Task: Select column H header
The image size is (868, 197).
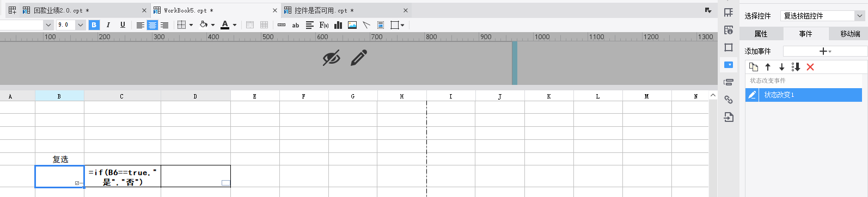Action: point(402,96)
